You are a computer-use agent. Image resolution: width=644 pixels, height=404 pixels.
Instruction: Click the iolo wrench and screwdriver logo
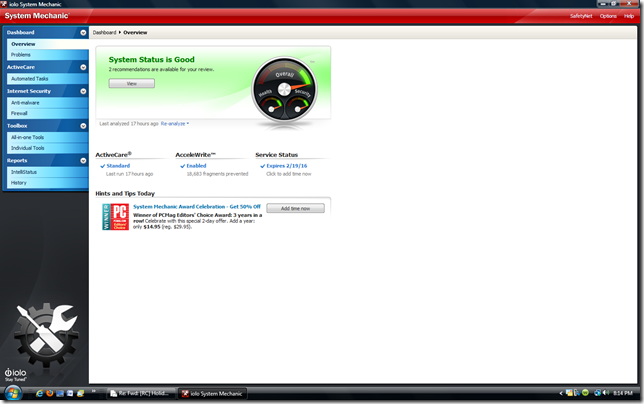tap(46, 333)
